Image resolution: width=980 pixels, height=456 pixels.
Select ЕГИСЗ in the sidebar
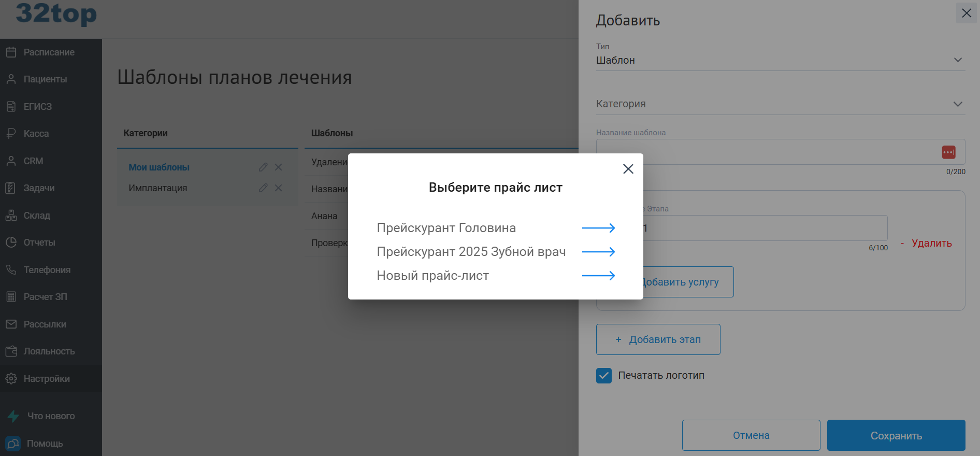(x=11, y=106)
